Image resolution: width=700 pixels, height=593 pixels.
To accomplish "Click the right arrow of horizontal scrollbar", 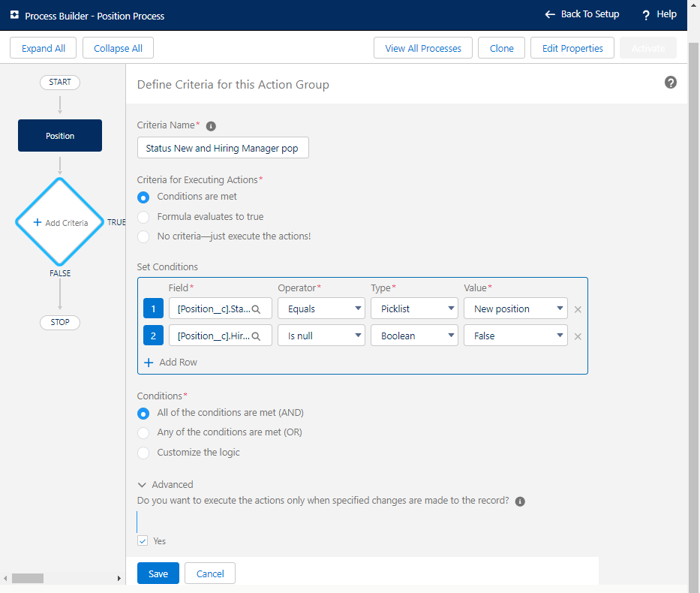I will (x=119, y=578).
